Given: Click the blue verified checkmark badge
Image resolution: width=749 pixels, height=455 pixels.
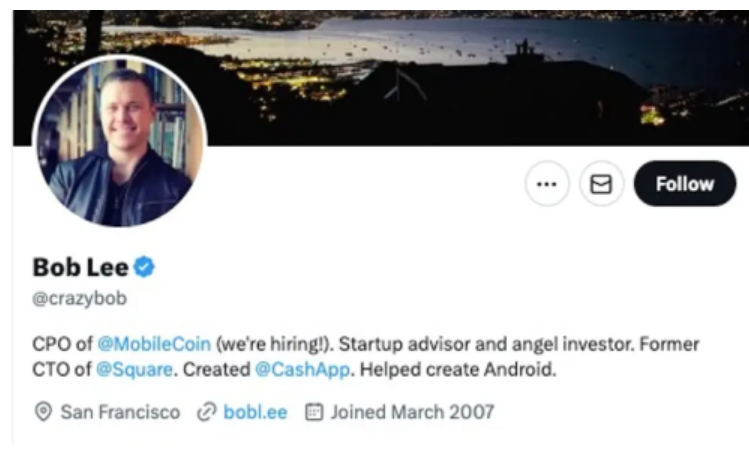Looking at the screenshot, I should click(x=145, y=267).
